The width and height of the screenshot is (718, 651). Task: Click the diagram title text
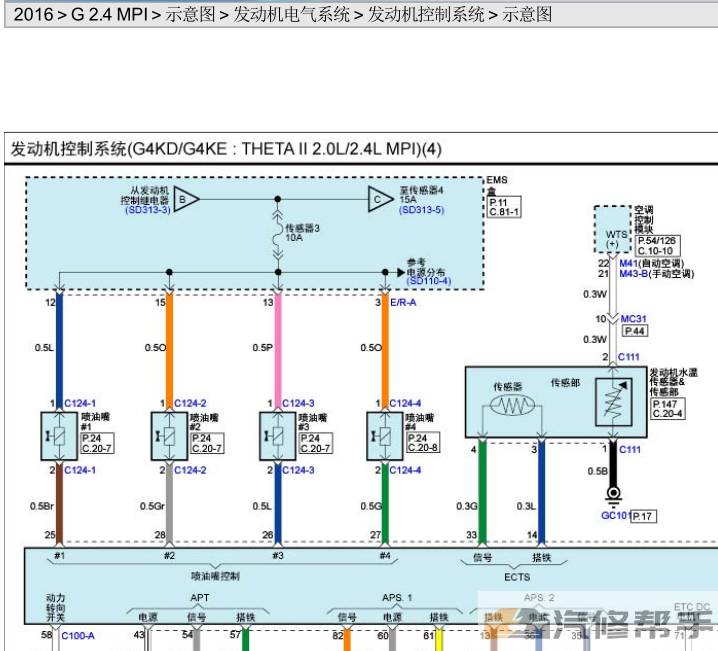[226, 149]
